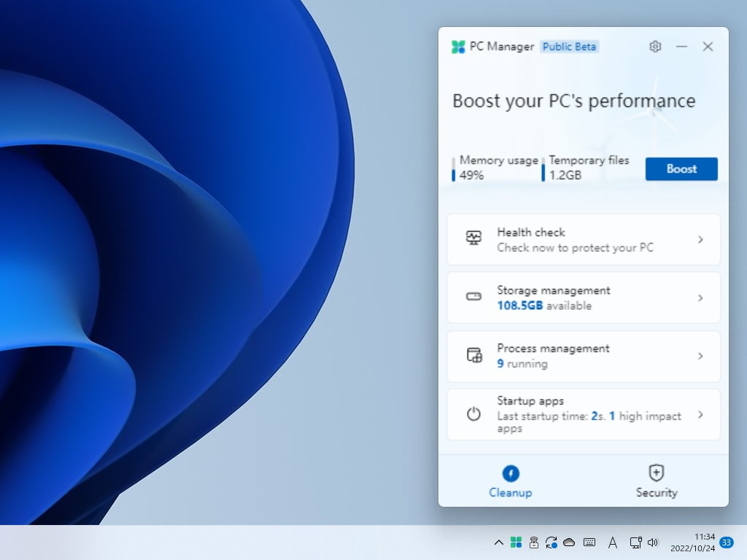Click the Startup apps power icon
The height and width of the screenshot is (560, 747).
pos(474,414)
